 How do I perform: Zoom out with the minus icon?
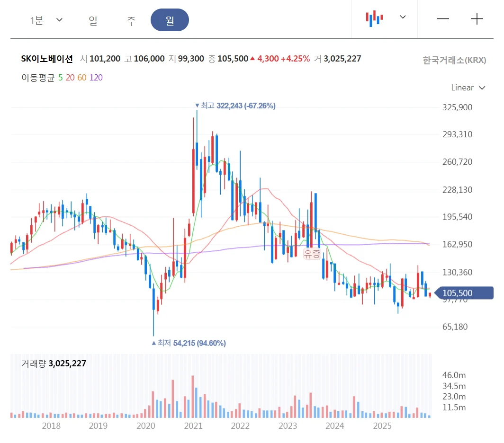(x=442, y=19)
